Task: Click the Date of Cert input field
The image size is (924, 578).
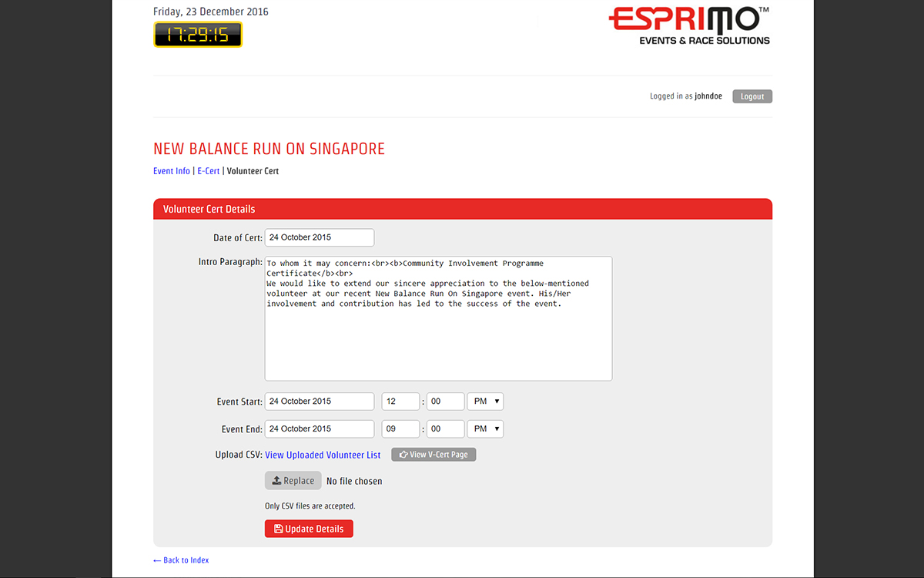Action: click(320, 237)
